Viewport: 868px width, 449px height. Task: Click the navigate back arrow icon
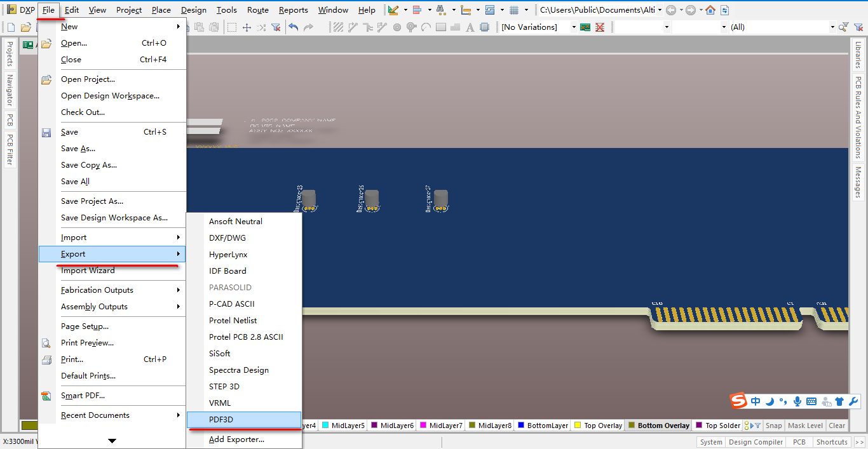coord(671,10)
